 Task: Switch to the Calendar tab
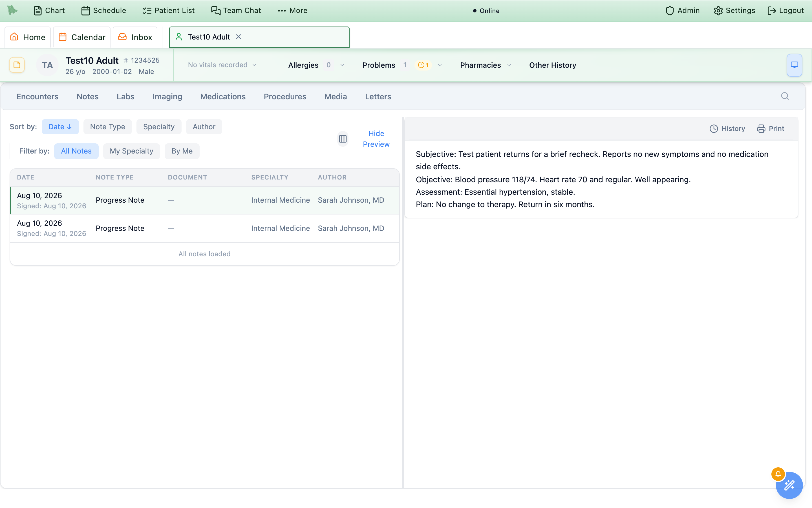click(82, 37)
